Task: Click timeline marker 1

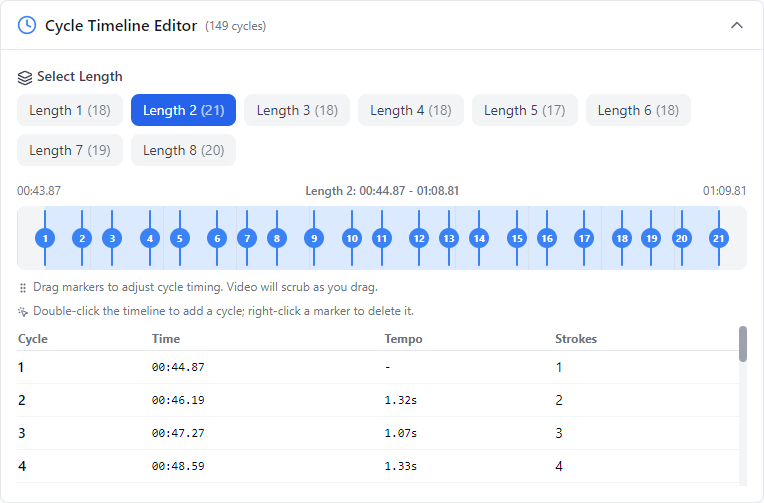Action: pos(45,238)
